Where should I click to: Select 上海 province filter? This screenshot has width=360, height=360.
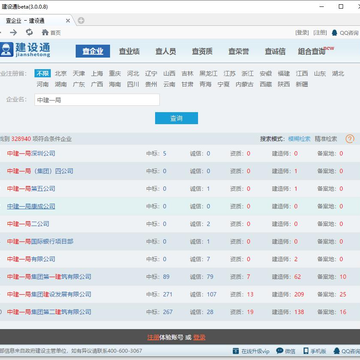97,73
